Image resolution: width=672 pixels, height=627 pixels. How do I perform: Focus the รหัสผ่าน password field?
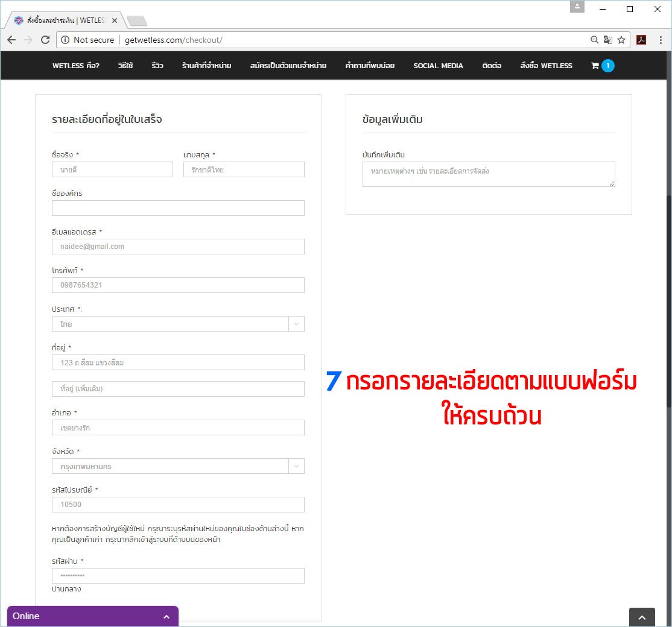178,576
